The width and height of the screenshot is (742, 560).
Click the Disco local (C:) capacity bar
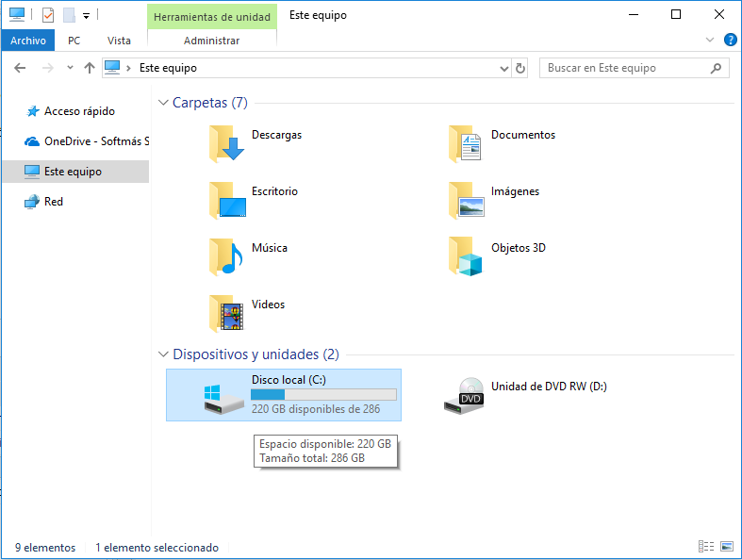pyautogui.click(x=323, y=395)
